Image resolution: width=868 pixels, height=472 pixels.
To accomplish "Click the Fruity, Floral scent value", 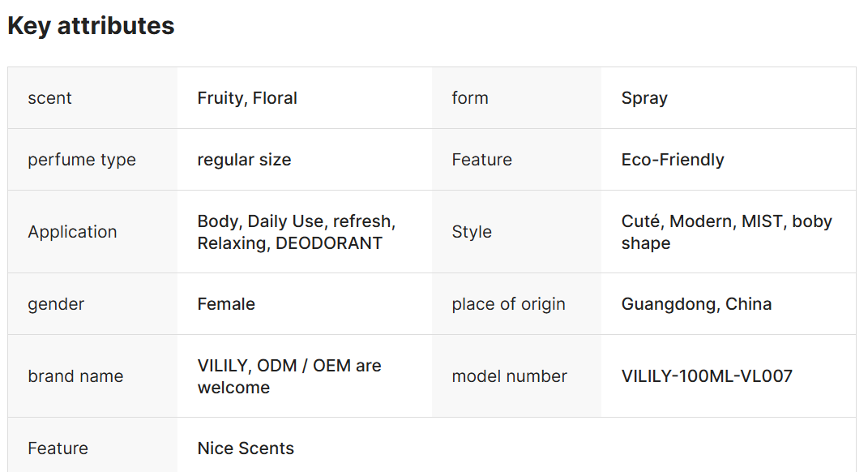I will 247,98.
